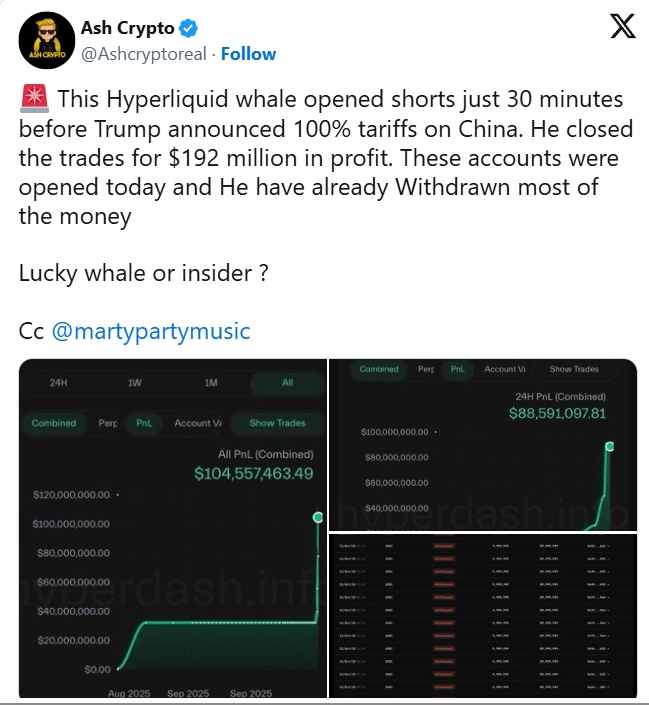Click the red siren emoji in the tweet
This screenshot has height=705, width=649.
point(31,101)
